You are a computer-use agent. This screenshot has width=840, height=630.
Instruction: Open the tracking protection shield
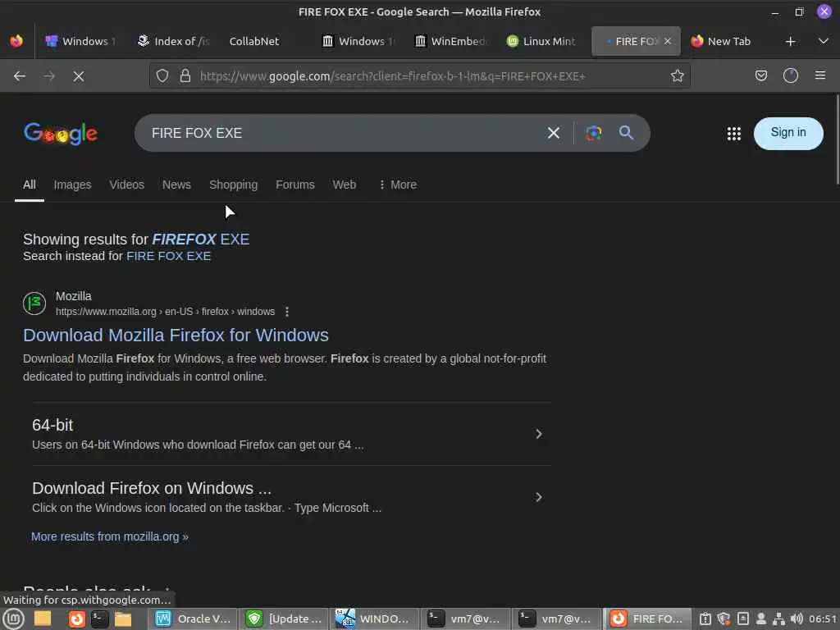pos(162,76)
